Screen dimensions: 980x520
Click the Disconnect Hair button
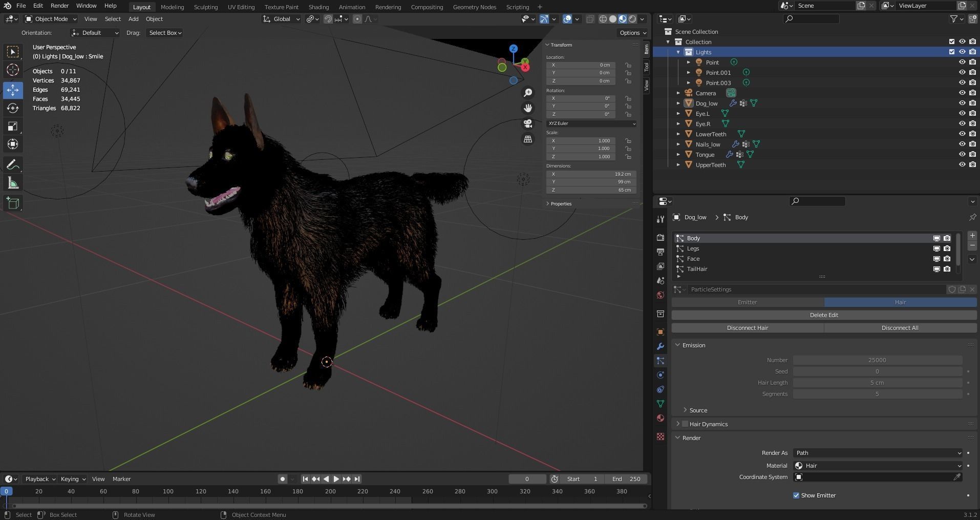pos(748,328)
